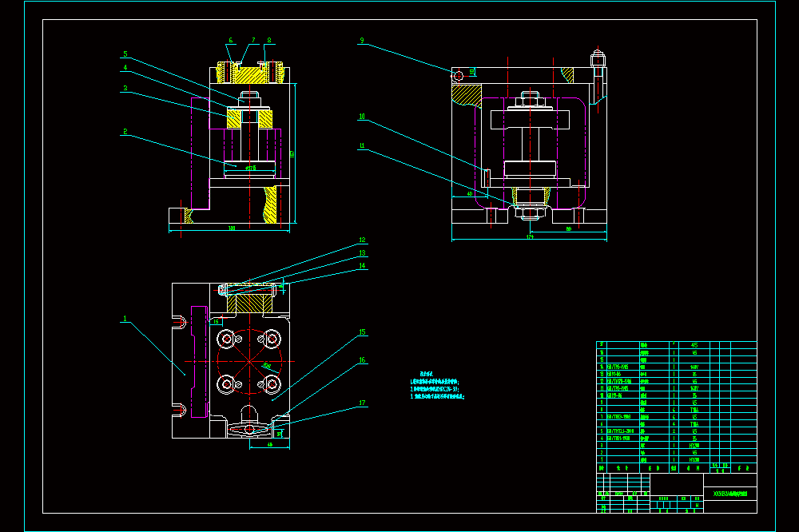Select part balloon number 12

[x=362, y=240]
